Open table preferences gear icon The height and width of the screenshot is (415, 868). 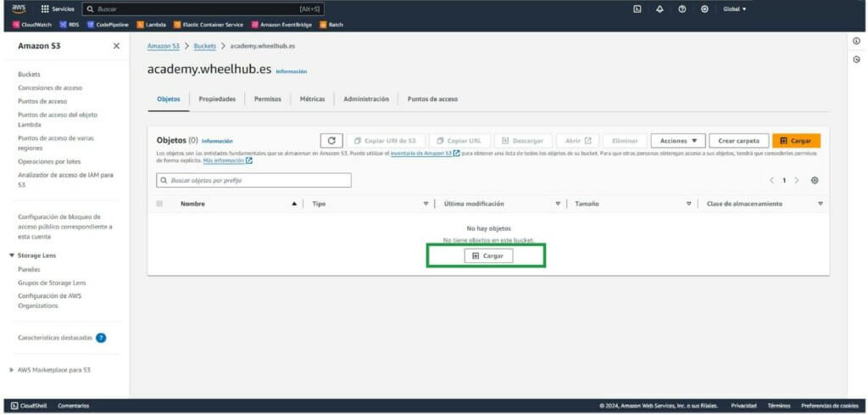tap(815, 181)
